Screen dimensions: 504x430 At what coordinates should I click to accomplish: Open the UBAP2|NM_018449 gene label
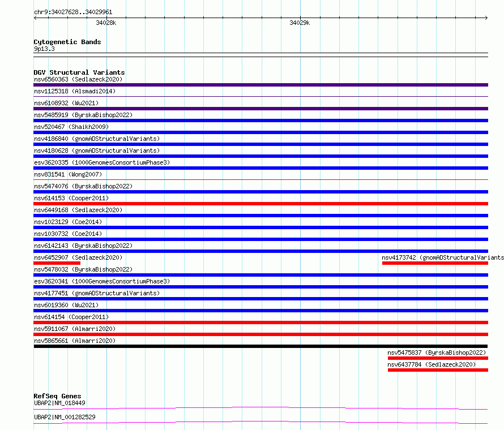click(59, 403)
